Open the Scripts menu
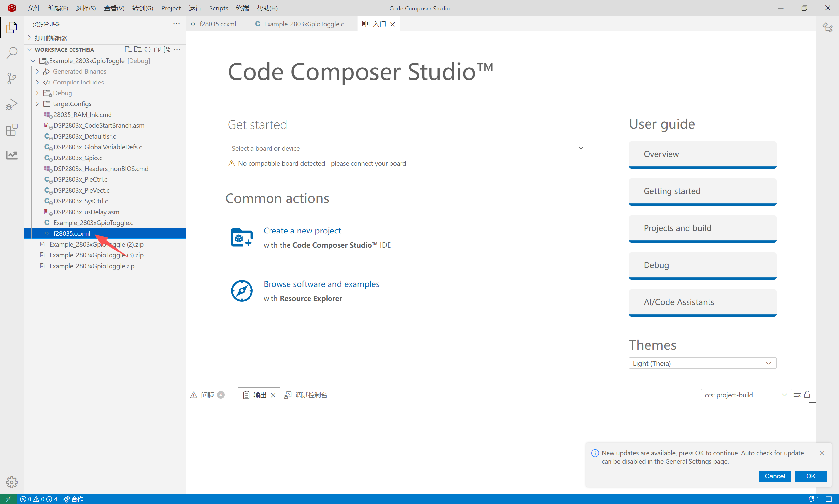The image size is (839, 504). pos(218,8)
